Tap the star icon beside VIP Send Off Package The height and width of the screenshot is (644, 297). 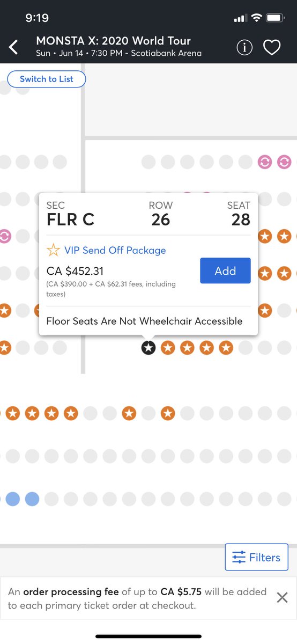[x=53, y=250]
